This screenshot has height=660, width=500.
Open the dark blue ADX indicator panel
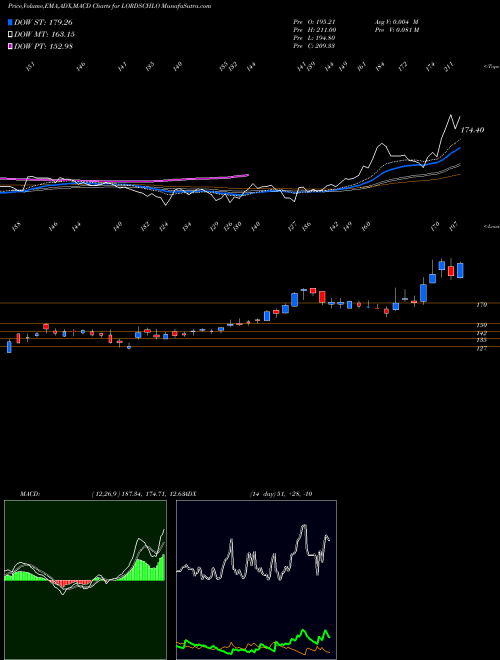256,580
